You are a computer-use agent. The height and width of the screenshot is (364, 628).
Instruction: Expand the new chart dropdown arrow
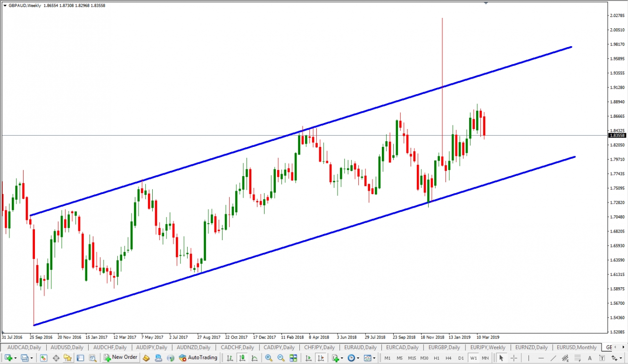(x=16, y=358)
